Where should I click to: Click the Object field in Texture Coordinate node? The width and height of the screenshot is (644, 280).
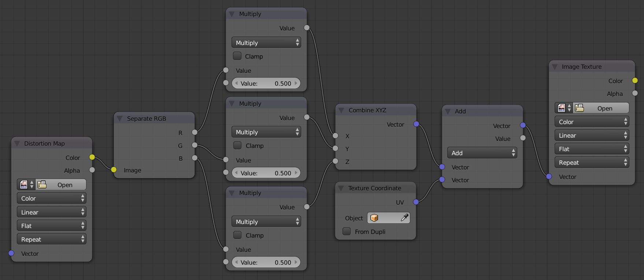[x=389, y=218]
